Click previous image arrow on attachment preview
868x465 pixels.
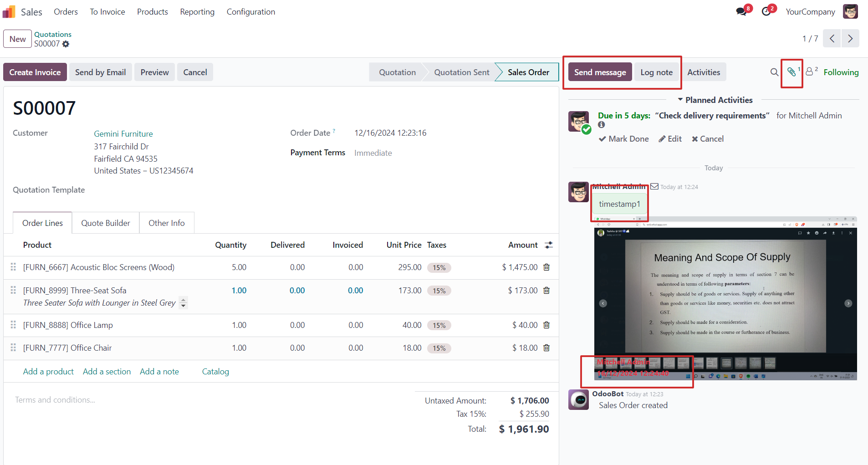click(603, 303)
